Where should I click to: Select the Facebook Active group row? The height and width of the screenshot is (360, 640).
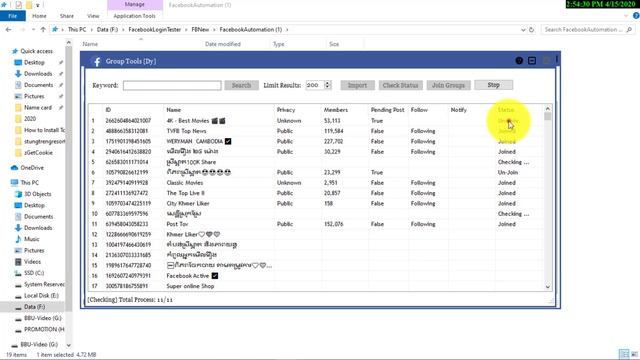(x=316, y=276)
